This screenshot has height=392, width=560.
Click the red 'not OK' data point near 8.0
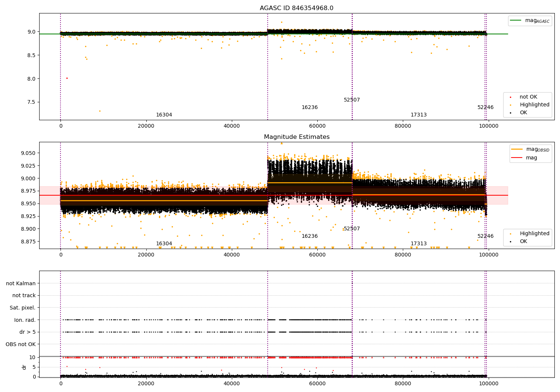[x=67, y=78]
